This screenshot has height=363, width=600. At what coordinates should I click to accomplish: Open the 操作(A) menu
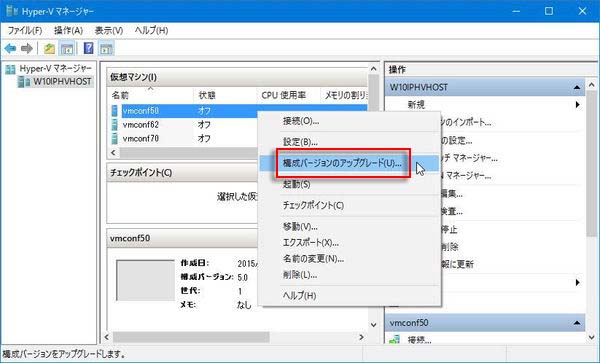(68, 31)
